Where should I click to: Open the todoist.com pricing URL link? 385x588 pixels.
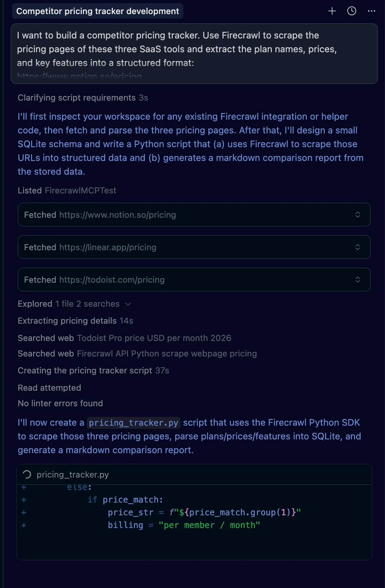pos(112,280)
